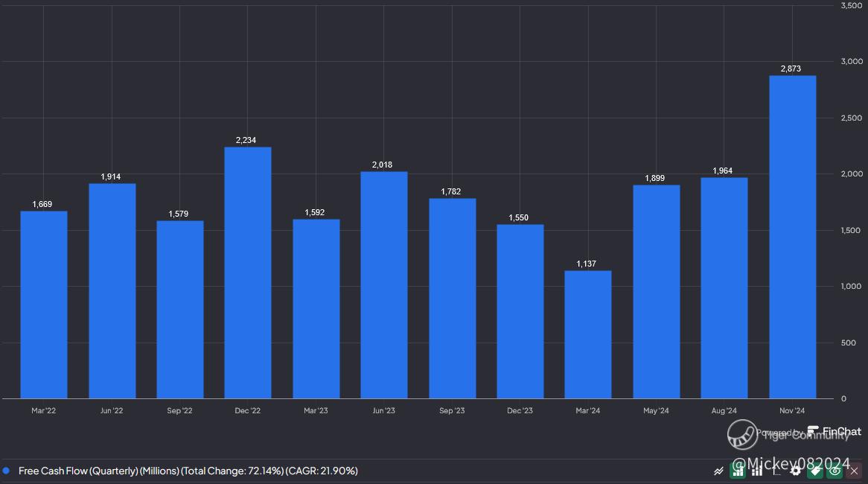Click the 2,234 data label
The image size is (868, 484).
click(246, 140)
